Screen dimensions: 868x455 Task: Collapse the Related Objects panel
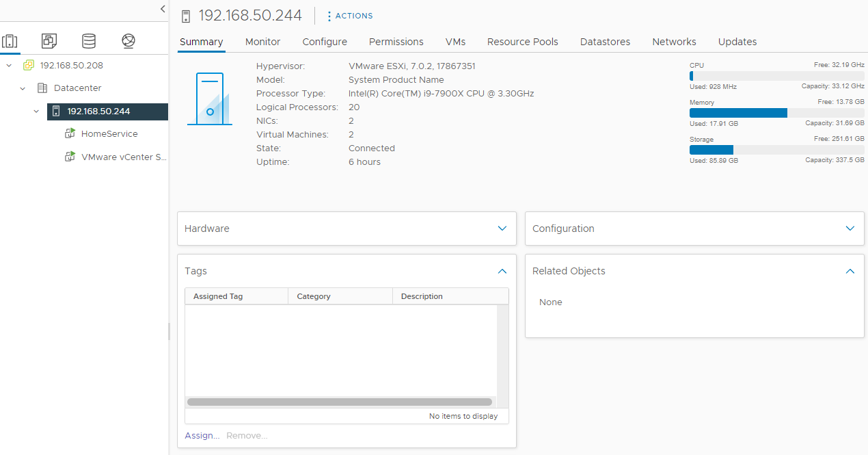click(850, 271)
